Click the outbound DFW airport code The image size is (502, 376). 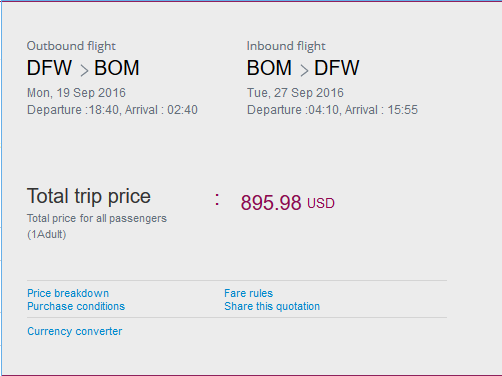[49, 68]
